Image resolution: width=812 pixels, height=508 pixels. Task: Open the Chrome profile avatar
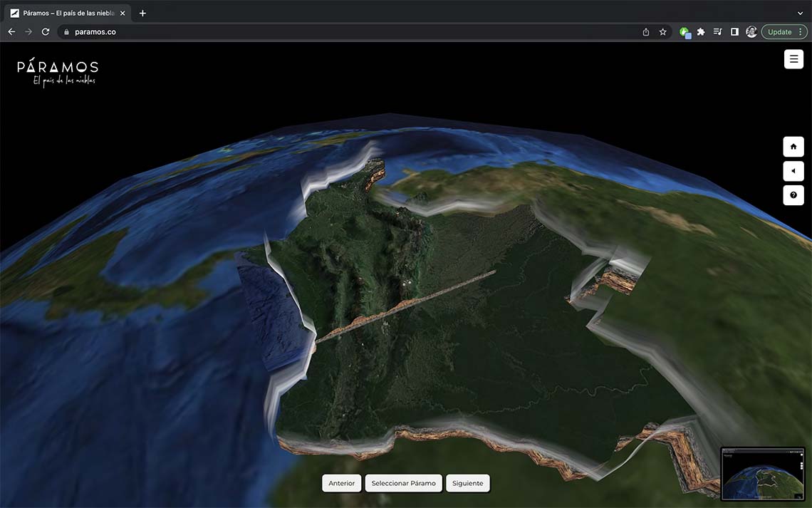coord(751,32)
